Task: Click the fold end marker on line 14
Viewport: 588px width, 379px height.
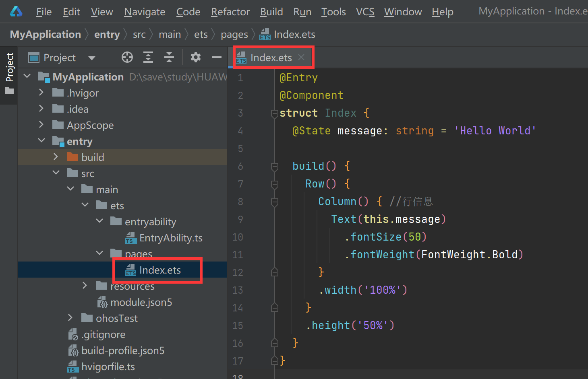Action: coord(275,308)
